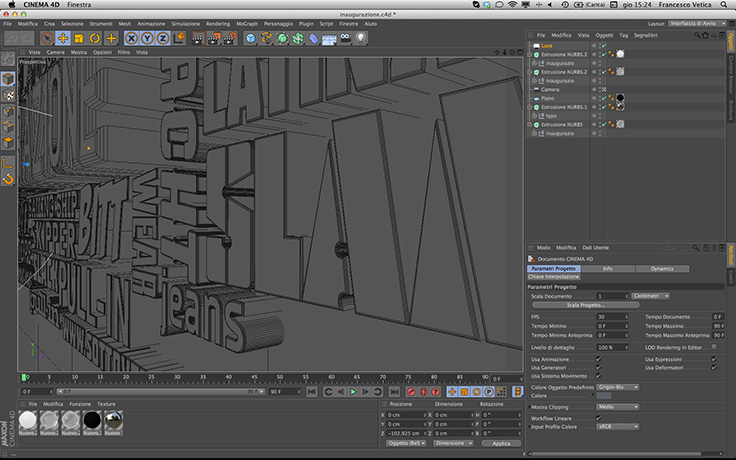Toggle Usa Espressioni checkbox

point(714,359)
